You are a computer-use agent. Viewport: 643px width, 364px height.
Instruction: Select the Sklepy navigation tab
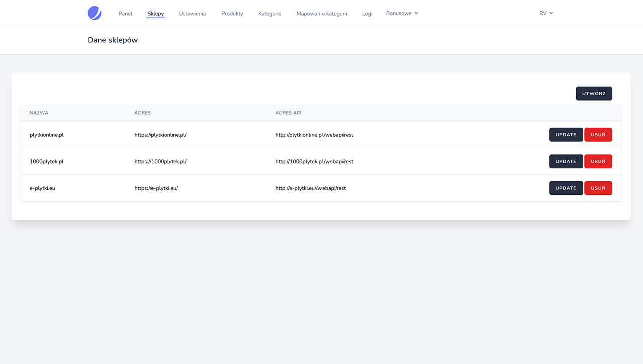pos(156,14)
